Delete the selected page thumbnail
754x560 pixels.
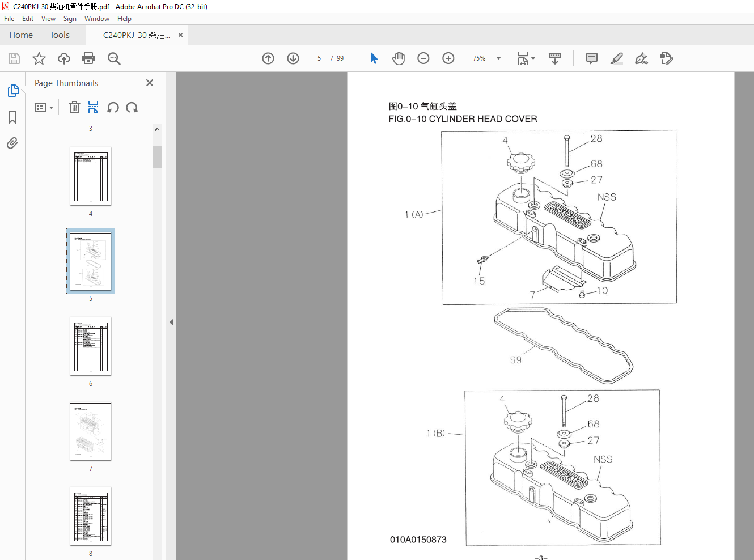[x=74, y=107]
